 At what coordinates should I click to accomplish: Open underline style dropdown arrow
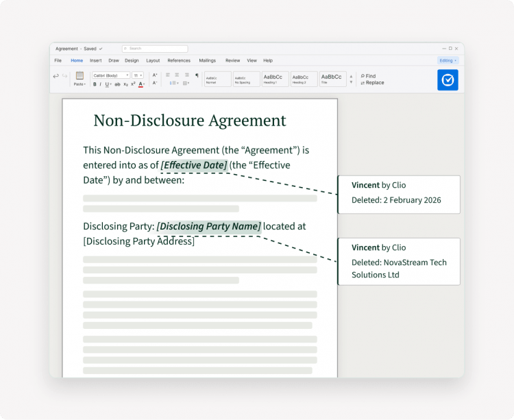[x=110, y=84]
